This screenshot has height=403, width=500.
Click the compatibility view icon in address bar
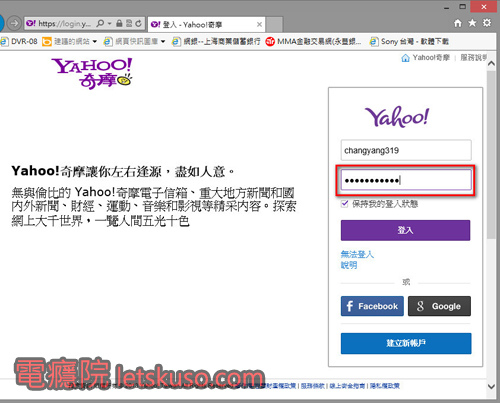pos(129,23)
